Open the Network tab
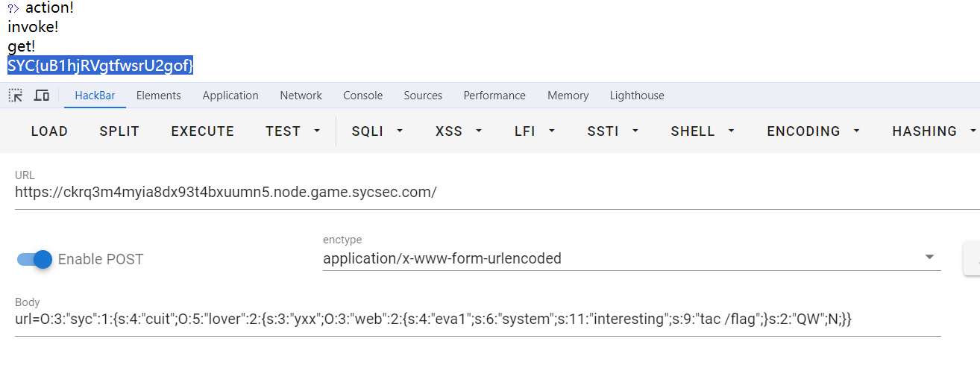 tap(301, 96)
